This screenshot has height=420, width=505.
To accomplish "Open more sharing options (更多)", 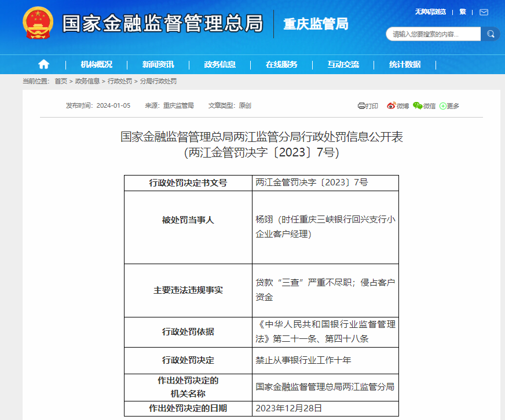I will (449, 106).
